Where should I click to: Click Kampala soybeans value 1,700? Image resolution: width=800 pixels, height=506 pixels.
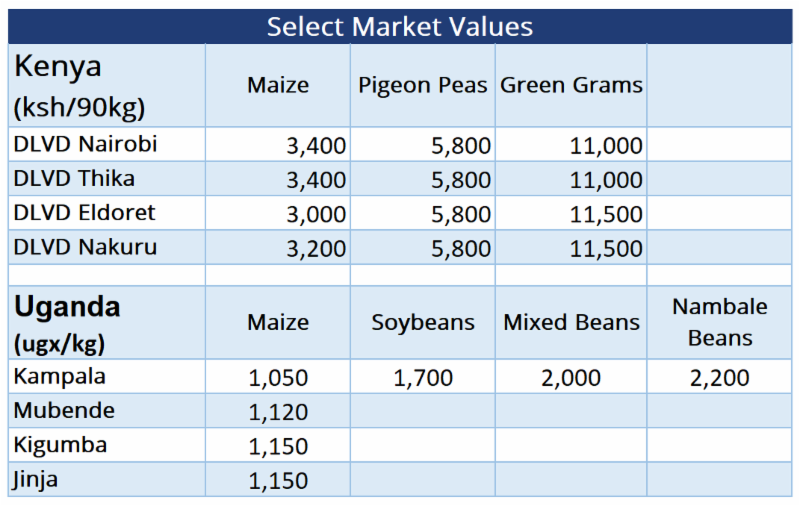tap(422, 378)
